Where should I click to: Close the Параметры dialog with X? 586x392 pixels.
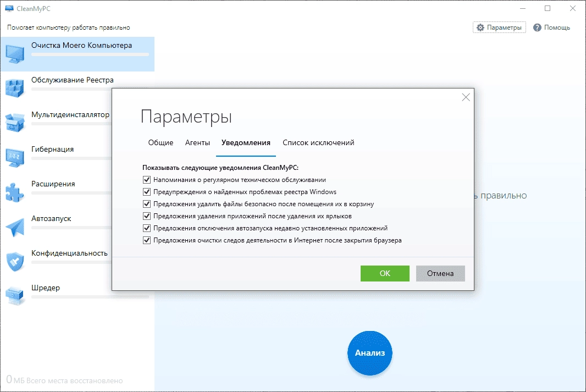click(x=466, y=97)
